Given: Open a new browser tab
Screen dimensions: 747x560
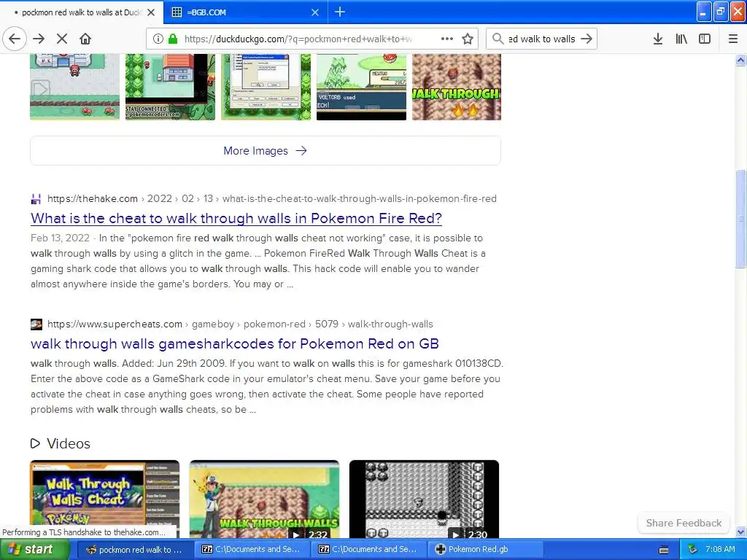Looking at the screenshot, I should (340, 12).
